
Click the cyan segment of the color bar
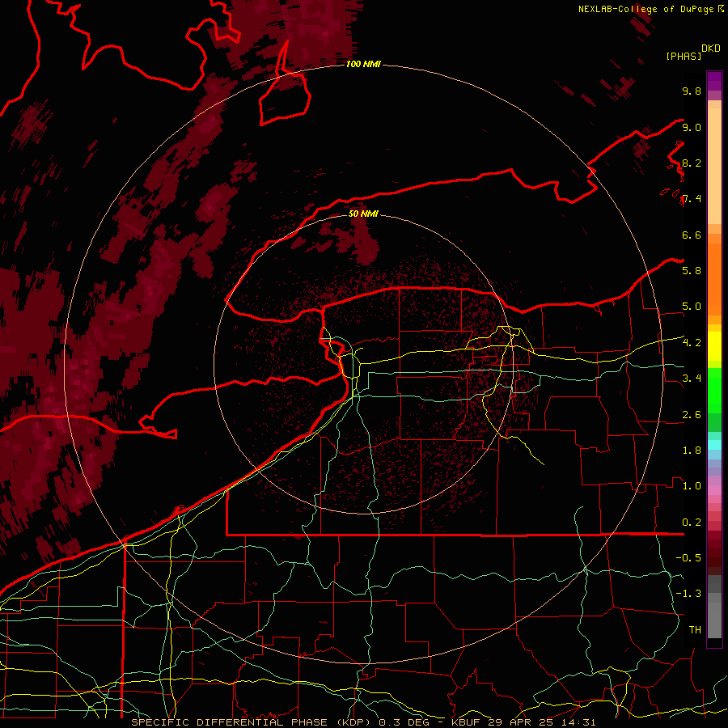pos(714,444)
